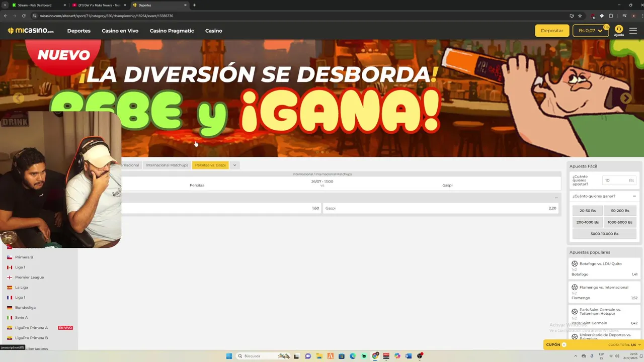Screen dimensions: 644x362
Task: Bet on the 1,60 odds option
Action: pyautogui.click(x=220, y=208)
